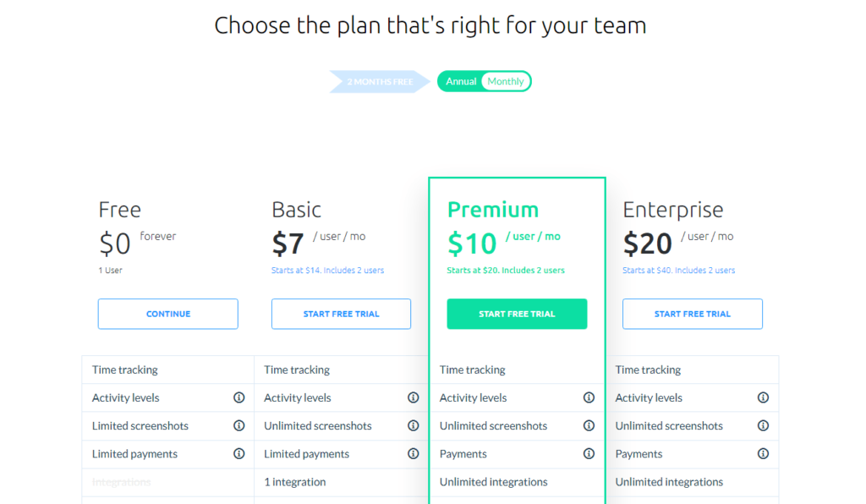Show info for Free plan Limited payments

(238, 454)
